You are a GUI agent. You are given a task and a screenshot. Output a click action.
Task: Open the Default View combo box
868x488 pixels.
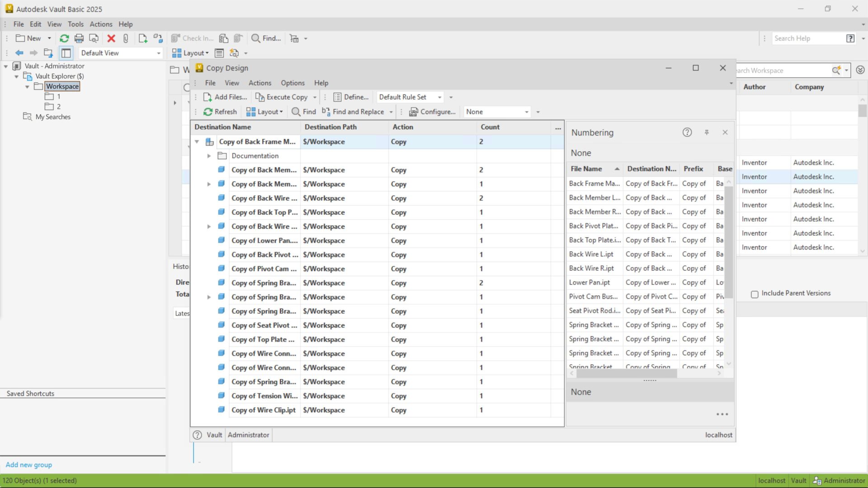120,53
